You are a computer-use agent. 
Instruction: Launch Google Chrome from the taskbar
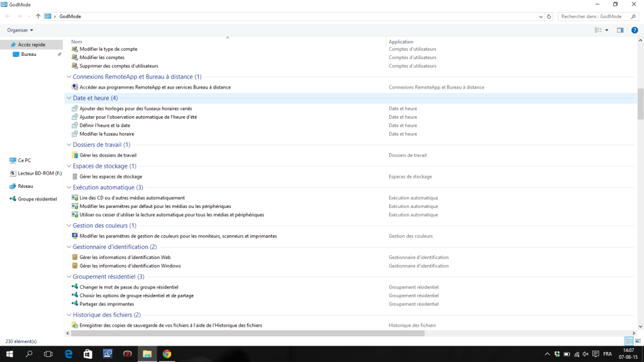coord(167,354)
